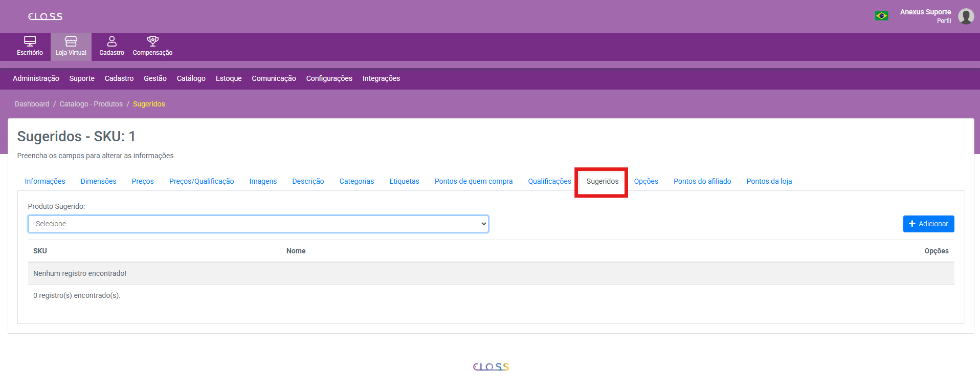Open the Loja Virtual store icon
980x389 pixels.
coord(71,41)
